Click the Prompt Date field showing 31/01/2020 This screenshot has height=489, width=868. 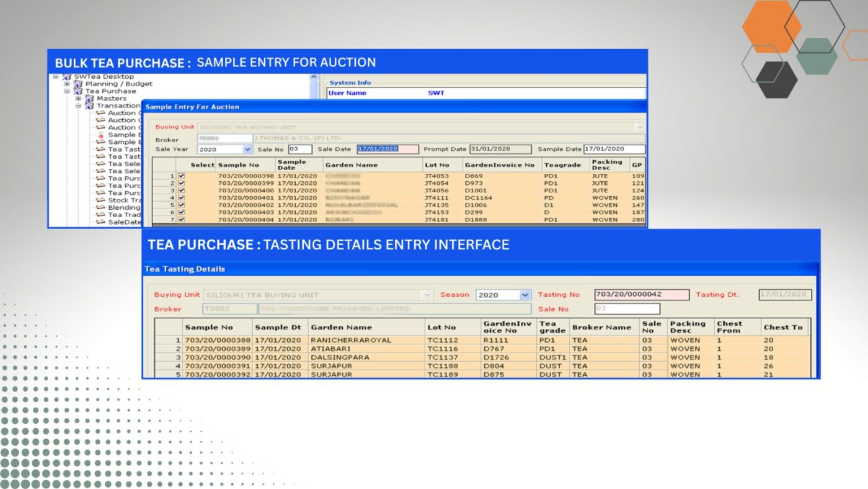500,149
